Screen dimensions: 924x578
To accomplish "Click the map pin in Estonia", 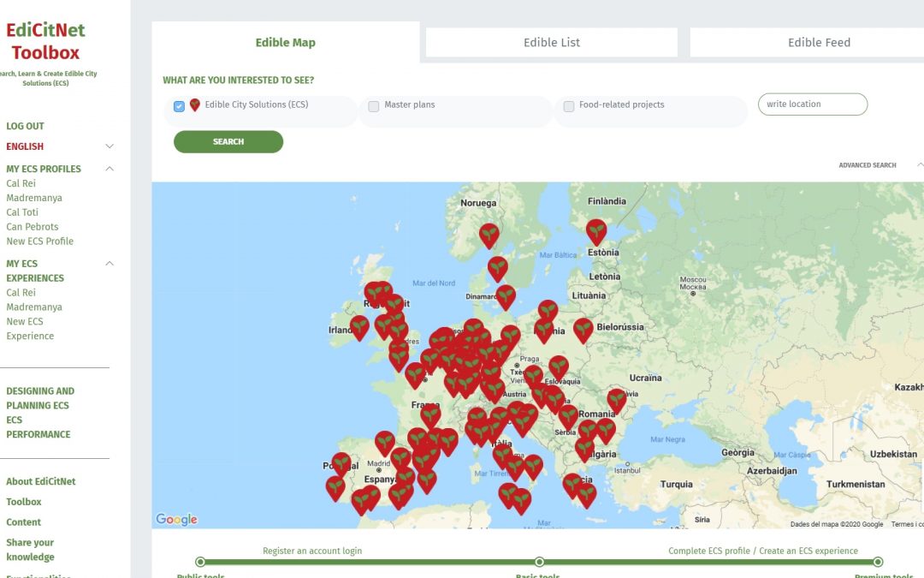I will coord(596,229).
